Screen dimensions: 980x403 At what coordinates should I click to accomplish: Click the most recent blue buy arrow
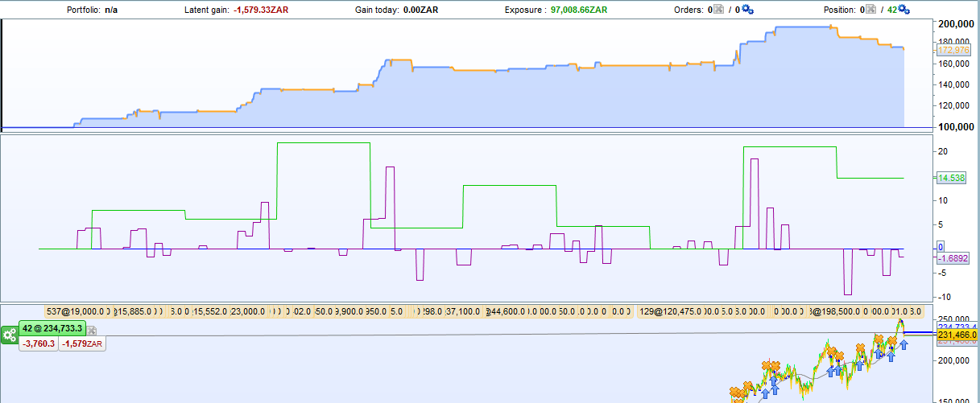pos(904,344)
